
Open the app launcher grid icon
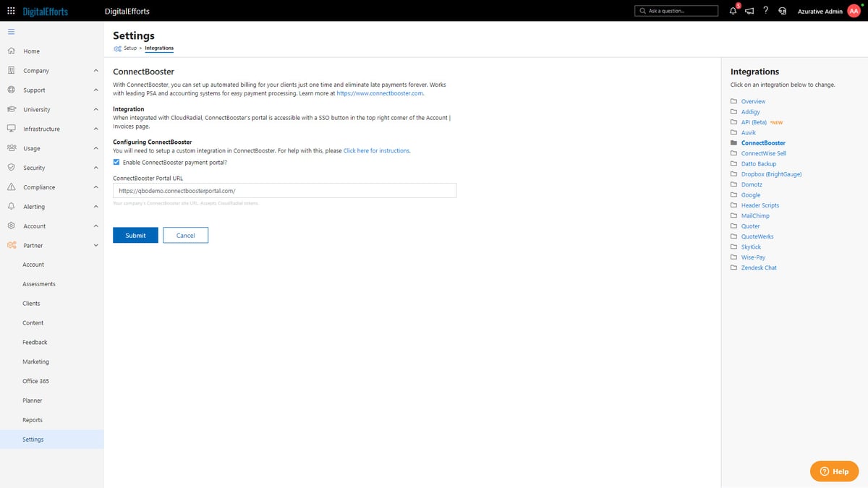point(11,11)
